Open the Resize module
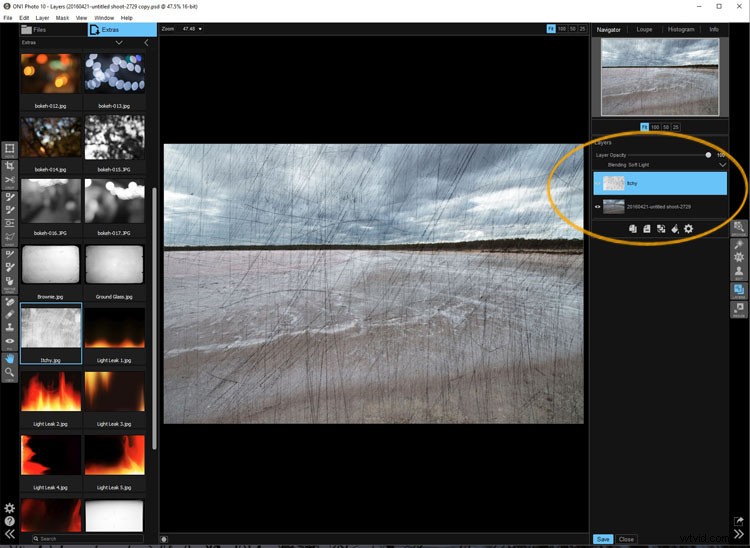Image resolution: width=750 pixels, height=548 pixels. click(739, 308)
